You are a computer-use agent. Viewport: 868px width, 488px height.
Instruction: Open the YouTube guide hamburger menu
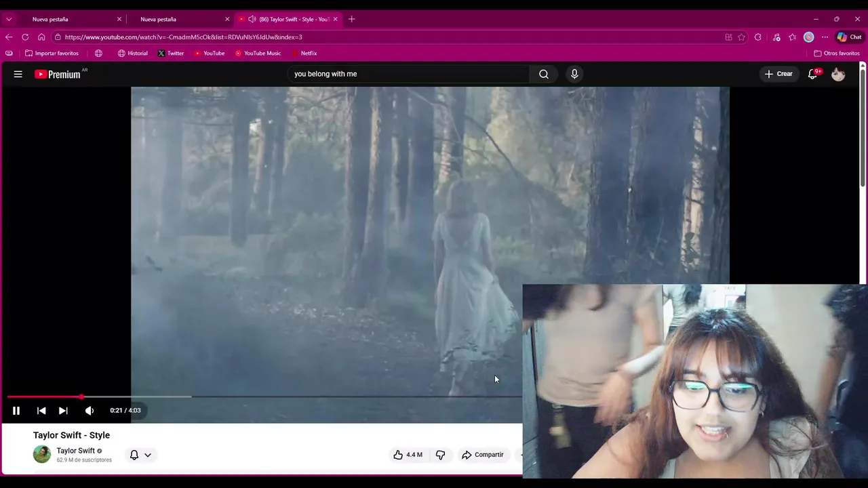[18, 74]
